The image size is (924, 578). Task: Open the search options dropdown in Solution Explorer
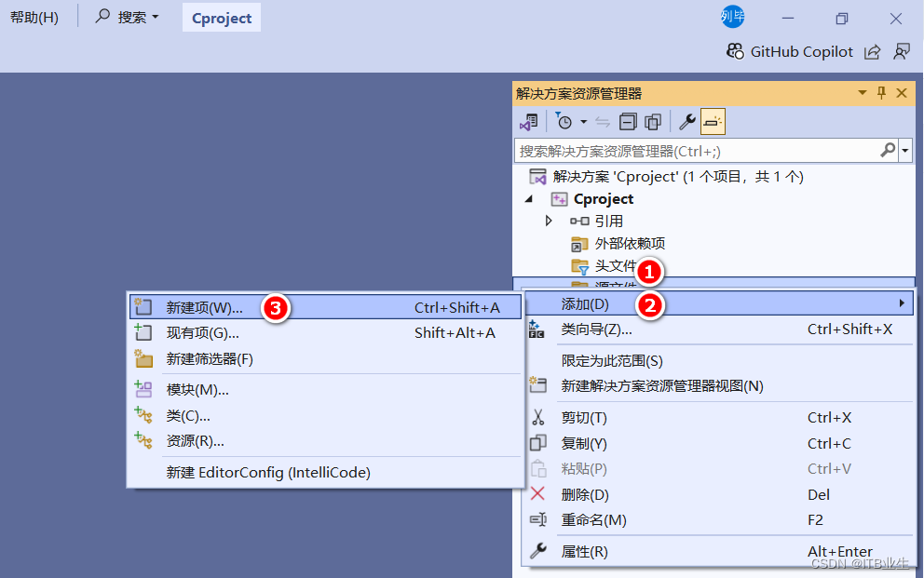pyautogui.click(x=905, y=151)
